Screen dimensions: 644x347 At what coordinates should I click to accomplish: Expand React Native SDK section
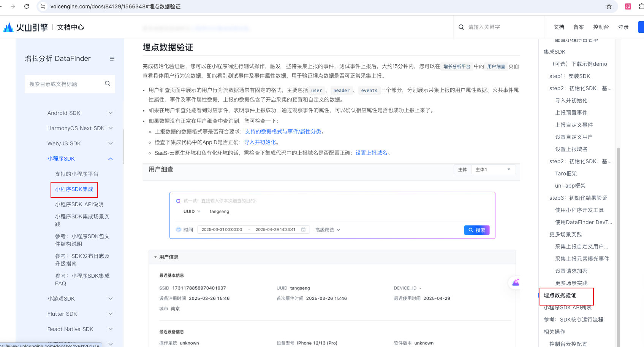point(111,329)
